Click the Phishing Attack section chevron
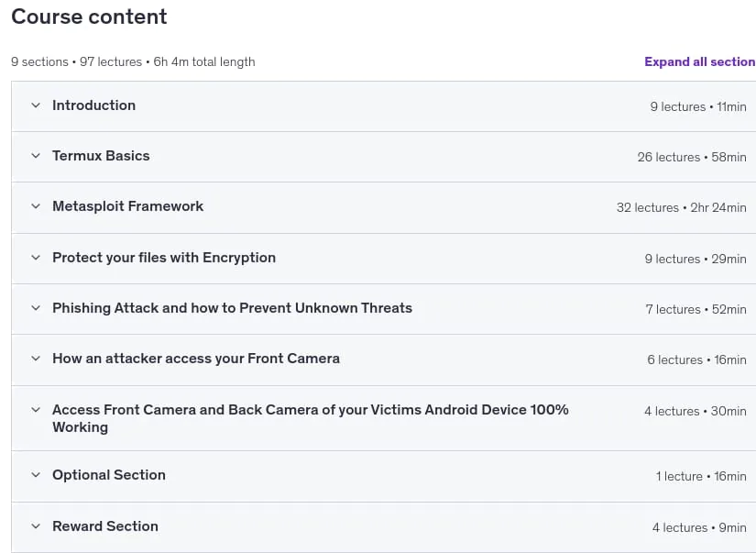 [x=36, y=308]
